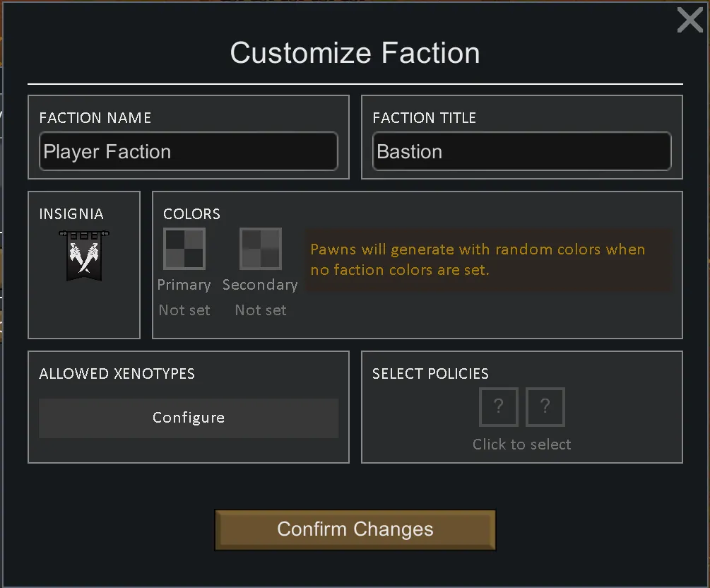
Task: Close the Customize Faction dialog
Action: click(690, 20)
